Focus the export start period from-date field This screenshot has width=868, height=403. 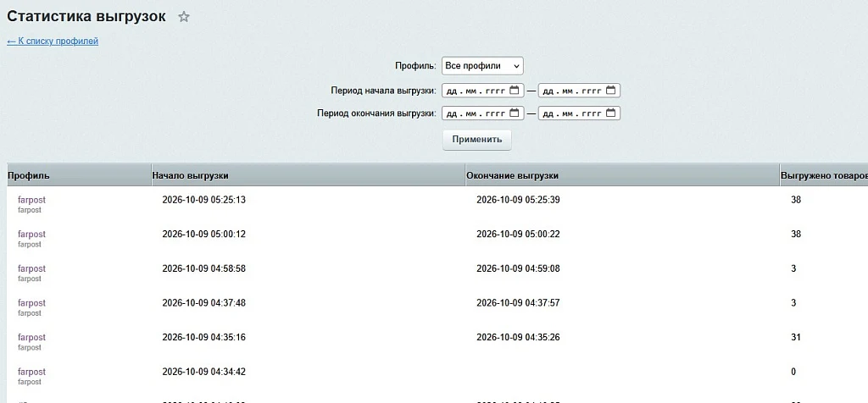482,91
